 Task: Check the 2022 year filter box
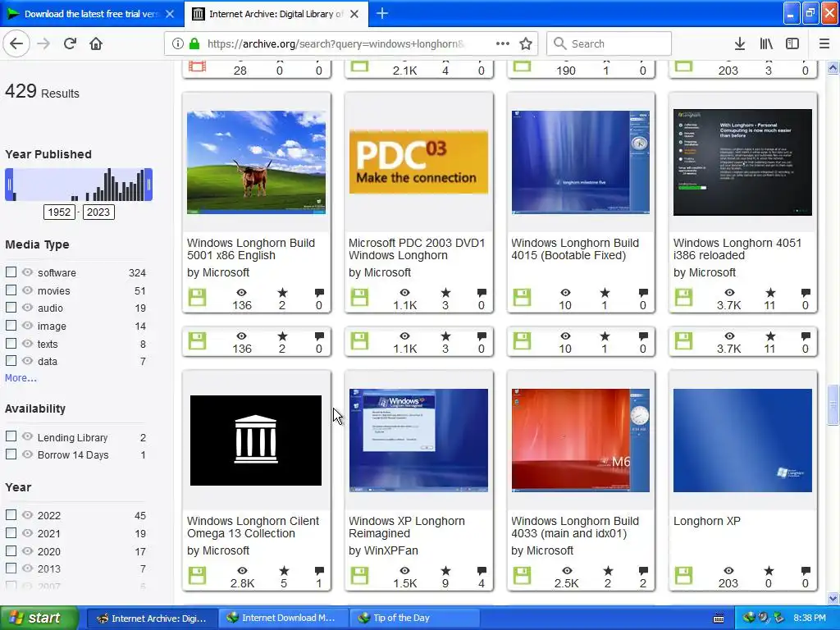click(11, 514)
